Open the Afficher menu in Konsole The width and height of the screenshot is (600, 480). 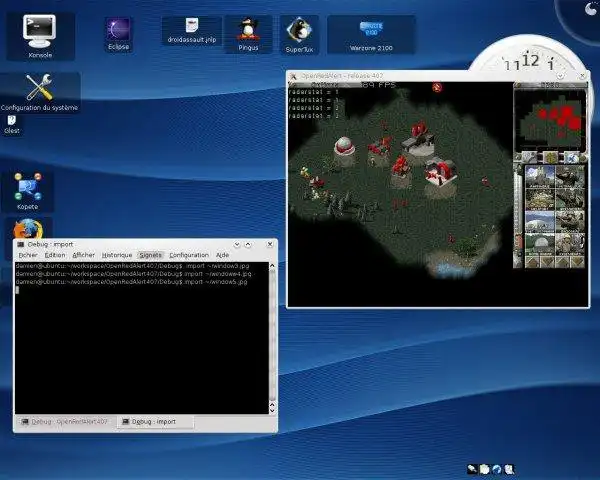coord(83,255)
